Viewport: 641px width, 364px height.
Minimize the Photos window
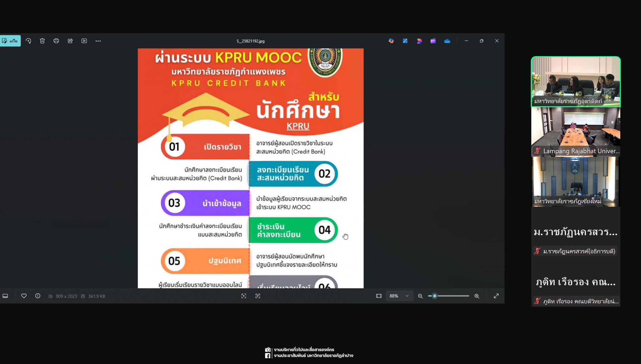tap(466, 41)
